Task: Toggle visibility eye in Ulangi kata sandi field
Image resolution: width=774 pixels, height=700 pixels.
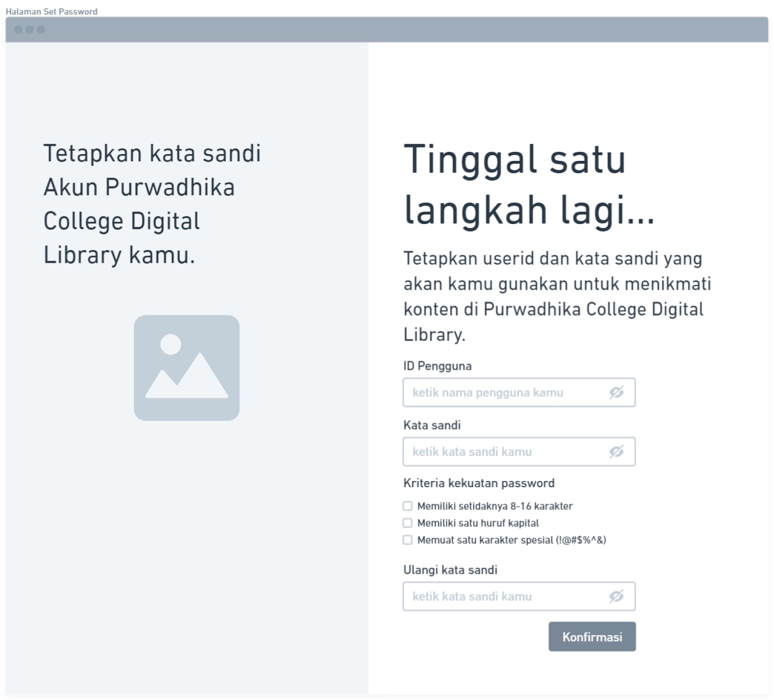Action: tap(616, 596)
